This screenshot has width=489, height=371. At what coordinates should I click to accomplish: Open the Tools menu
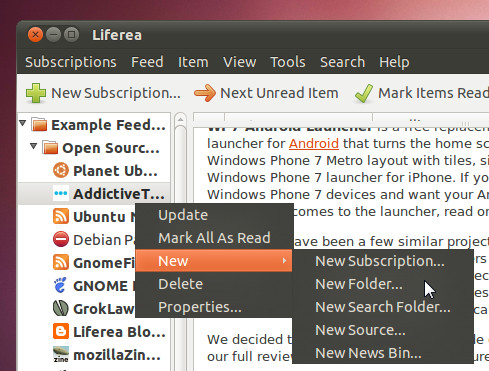[x=288, y=62]
